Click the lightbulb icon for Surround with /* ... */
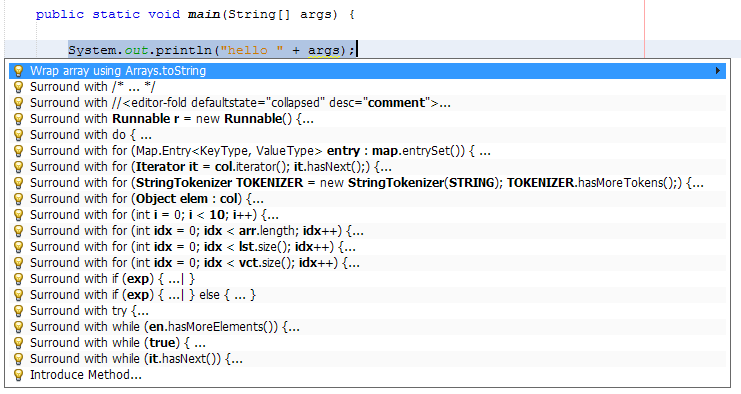The width and height of the screenshot is (741, 394). pos(18,87)
